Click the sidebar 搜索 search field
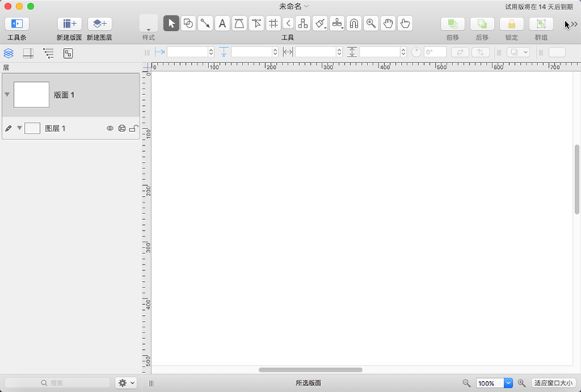The width and height of the screenshot is (581, 392). (x=57, y=383)
